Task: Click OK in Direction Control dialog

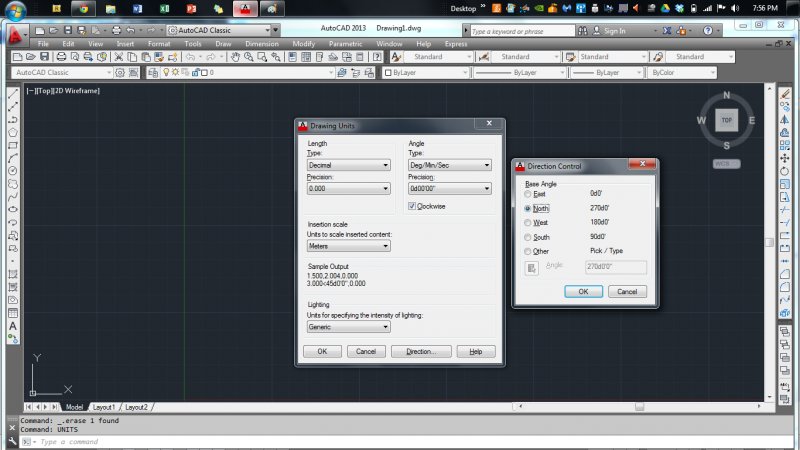Action: pos(583,291)
